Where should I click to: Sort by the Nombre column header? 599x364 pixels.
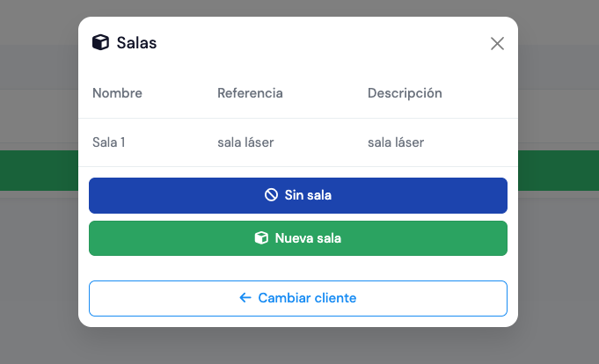point(117,93)
